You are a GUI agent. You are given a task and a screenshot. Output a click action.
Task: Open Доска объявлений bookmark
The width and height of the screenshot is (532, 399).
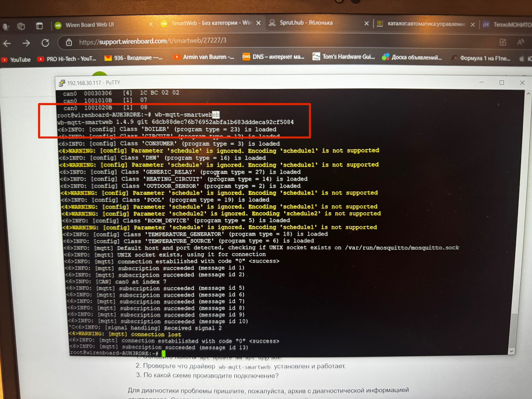412,57
